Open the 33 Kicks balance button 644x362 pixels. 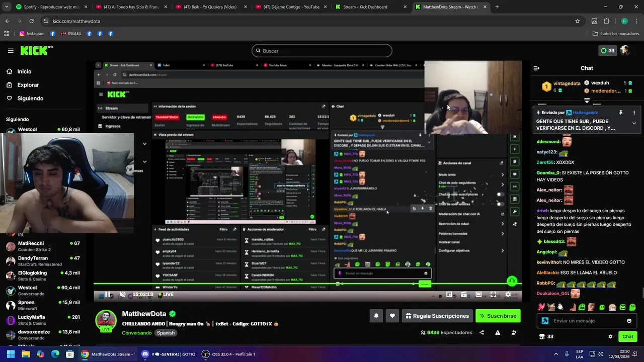[607, 51]
